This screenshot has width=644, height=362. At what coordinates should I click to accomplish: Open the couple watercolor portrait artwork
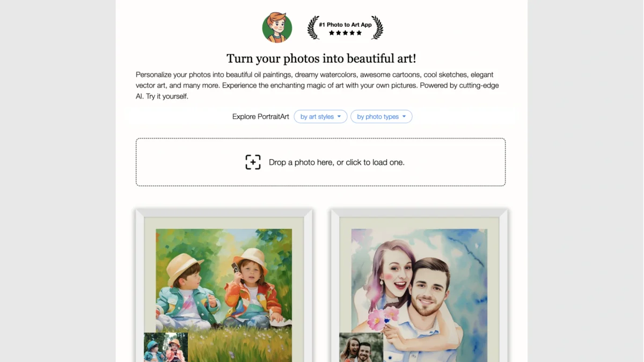pyautogui.click(x=419, y=279)
